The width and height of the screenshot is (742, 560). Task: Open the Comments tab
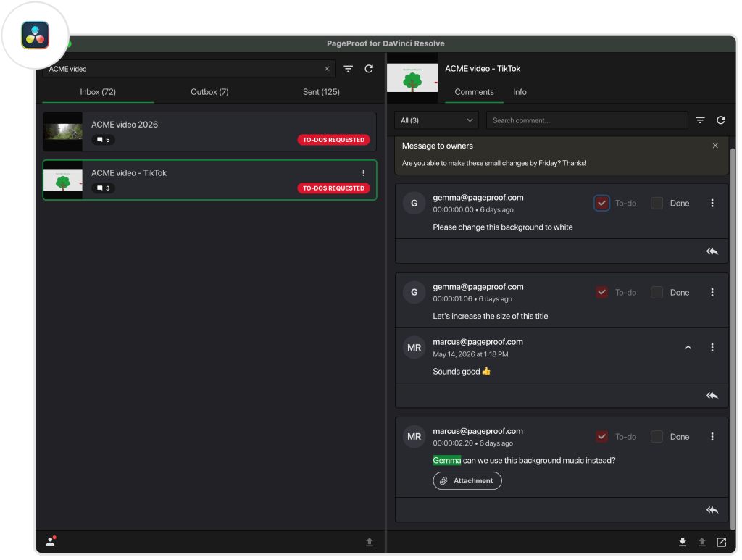(474, 92)
